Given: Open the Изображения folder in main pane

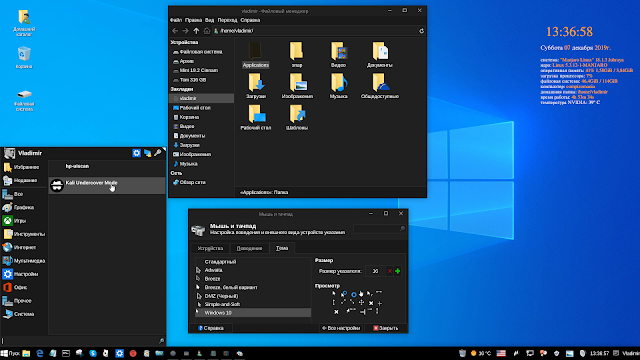Looking at the screenshot, I should (x=297, y=86).
